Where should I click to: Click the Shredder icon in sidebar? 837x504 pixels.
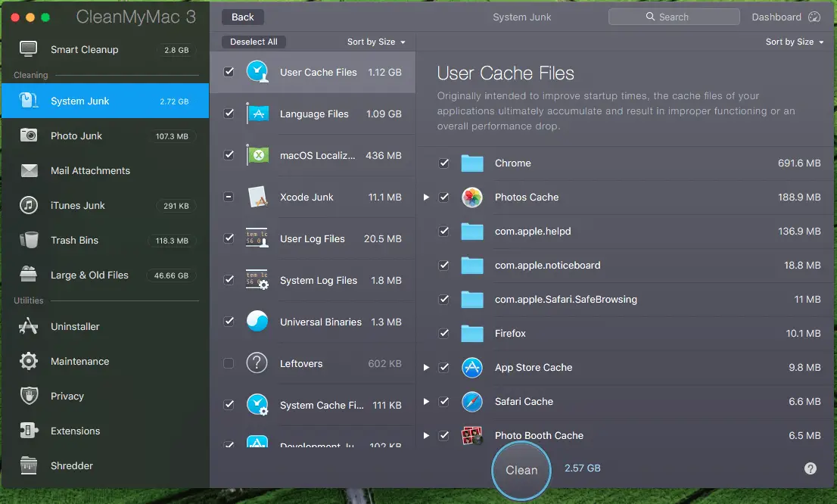[29, 465]
